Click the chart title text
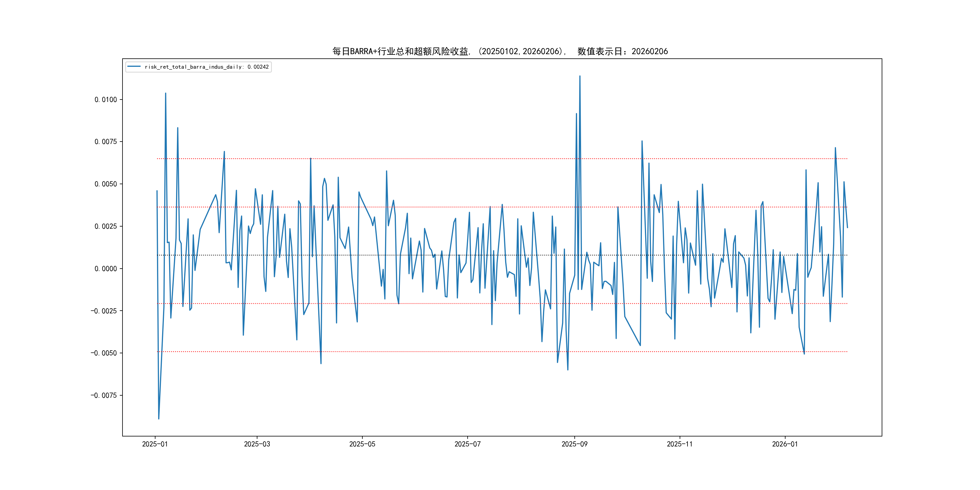Viewport: 980px width, 490px height. click(500, 51)
